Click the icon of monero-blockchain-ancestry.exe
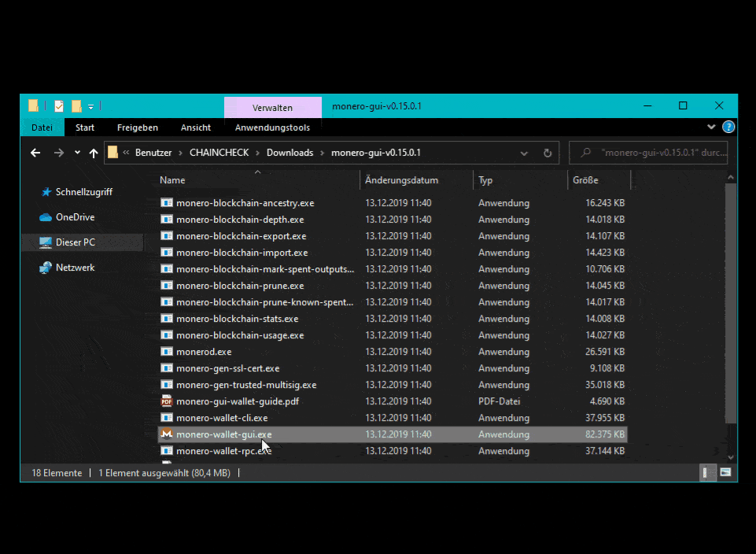The height and width of the screenshot is (554, 756). pos(167,202)
